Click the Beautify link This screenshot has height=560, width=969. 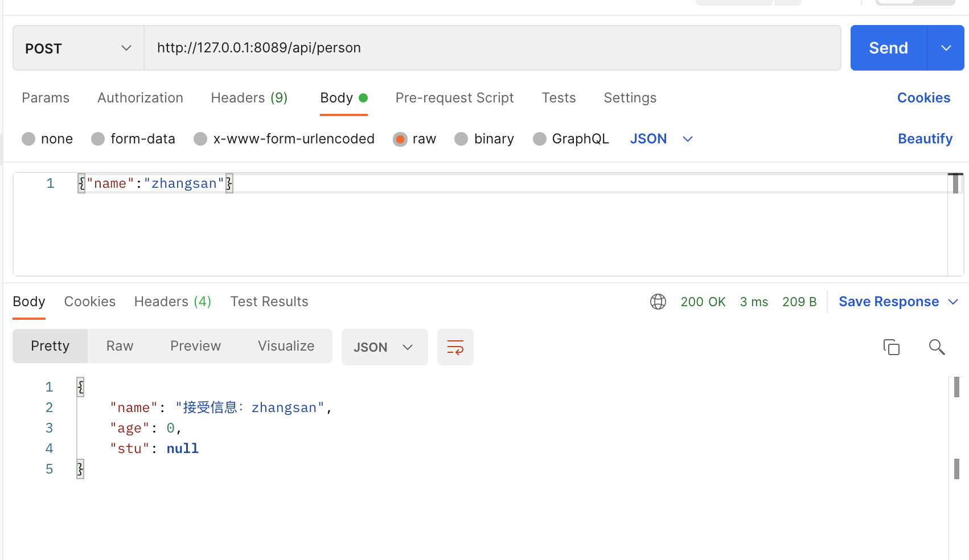point(925,139)
